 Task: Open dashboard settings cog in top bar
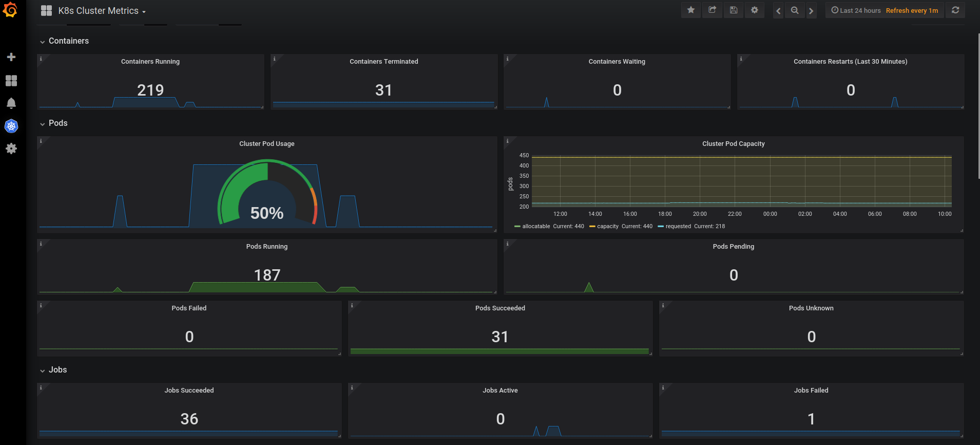[x=755, y=10]
